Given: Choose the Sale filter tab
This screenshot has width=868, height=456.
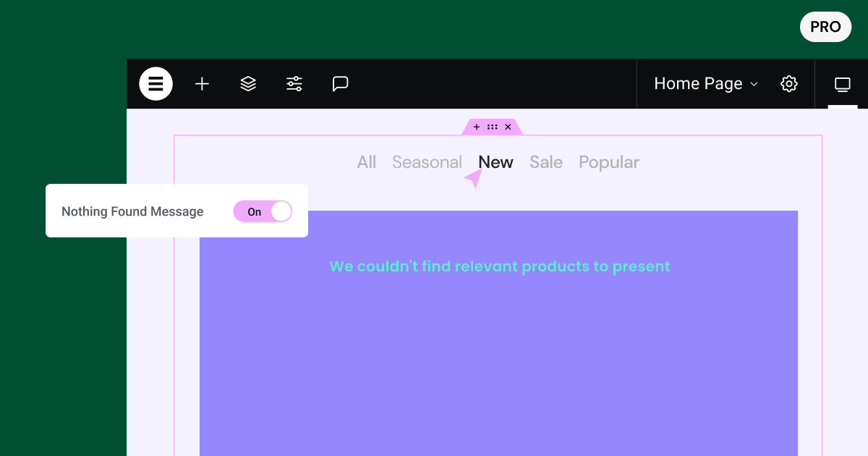Looking at the screenshot, I should point(546,162).
